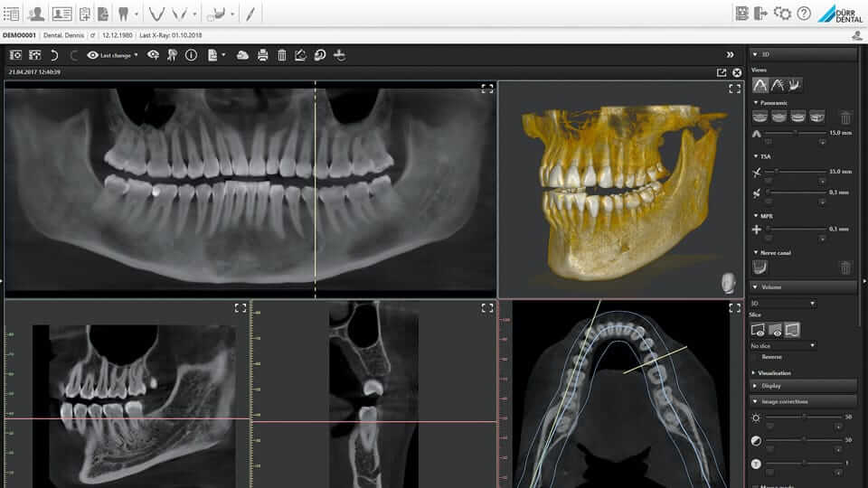868x488 pixels.
Task: Open the Last change dropdown
Action: tap(113, 55)
